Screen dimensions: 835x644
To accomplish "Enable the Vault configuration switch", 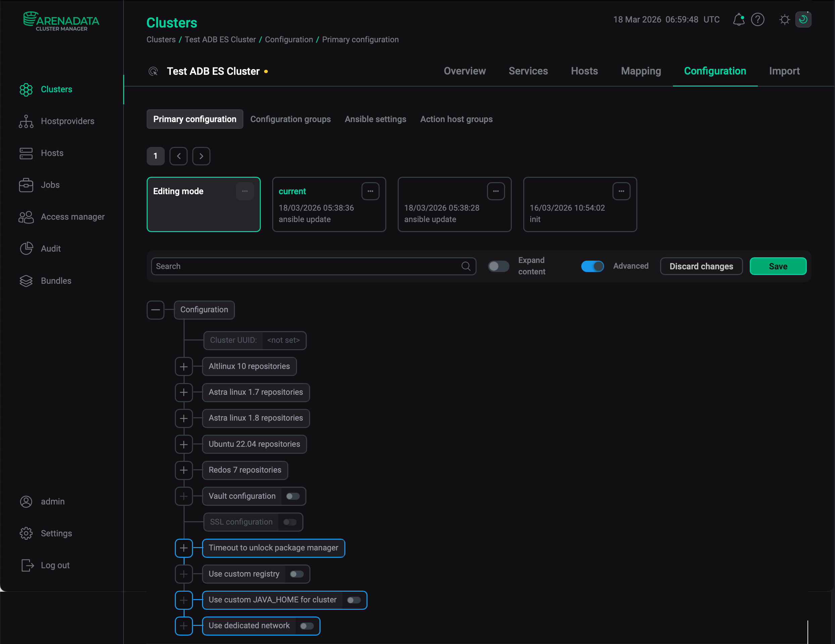I will point(293,496).
